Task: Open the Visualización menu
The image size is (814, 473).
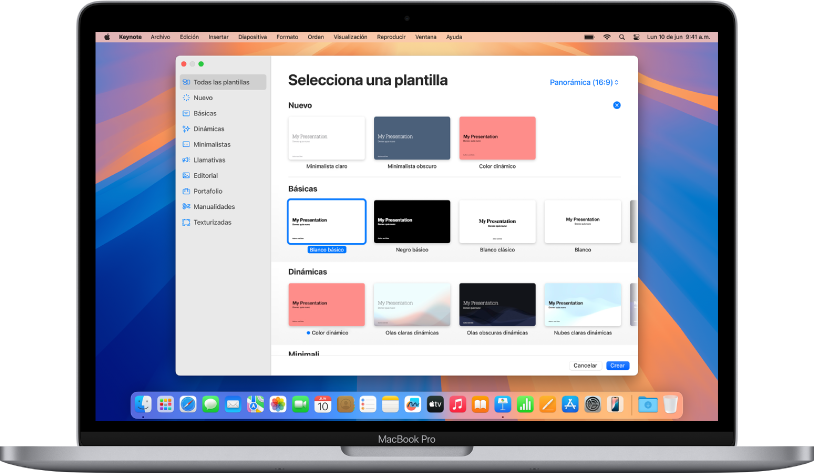Action: click(350, 37)
